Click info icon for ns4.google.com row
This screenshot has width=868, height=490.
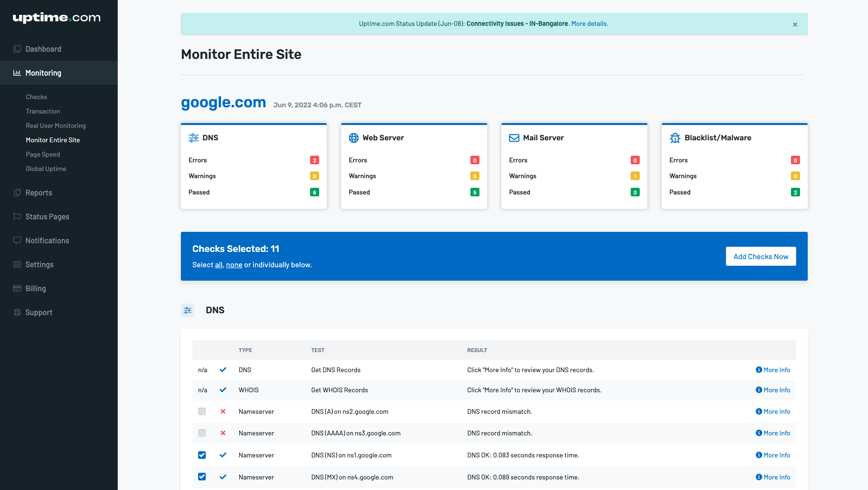tap(759, 477)
